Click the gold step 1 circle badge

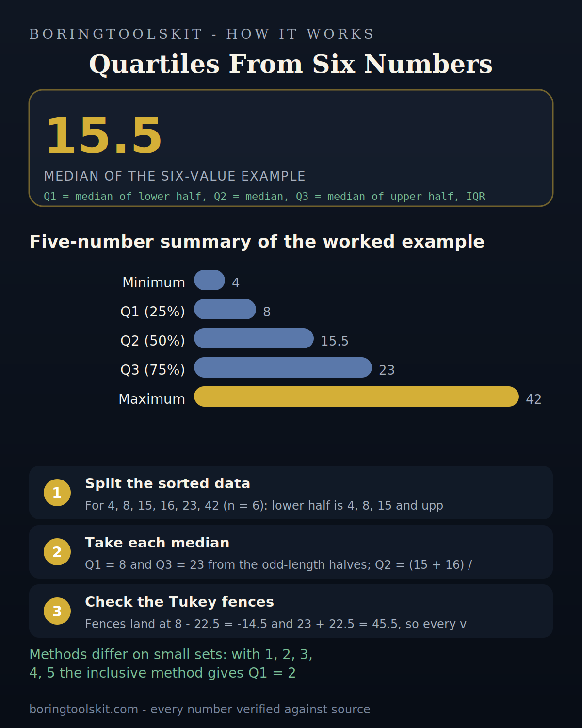[57, 493]
